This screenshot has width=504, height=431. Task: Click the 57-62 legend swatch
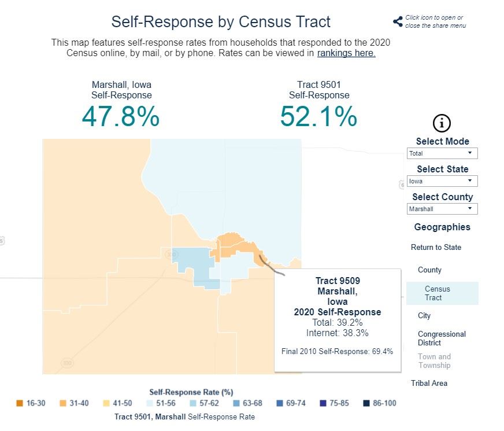(x=193, y=403)
